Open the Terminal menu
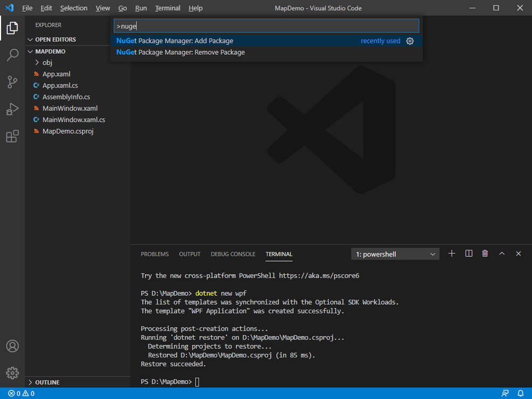Image resolution: width=532 pixels, height=399 pixels. point(167,8)
